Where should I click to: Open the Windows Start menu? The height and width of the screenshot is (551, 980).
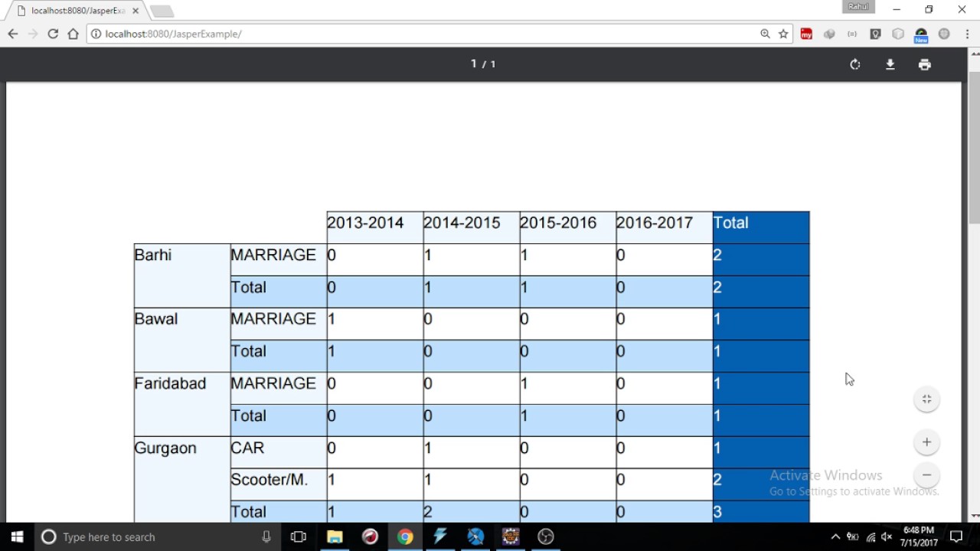(x=18, y=536)
